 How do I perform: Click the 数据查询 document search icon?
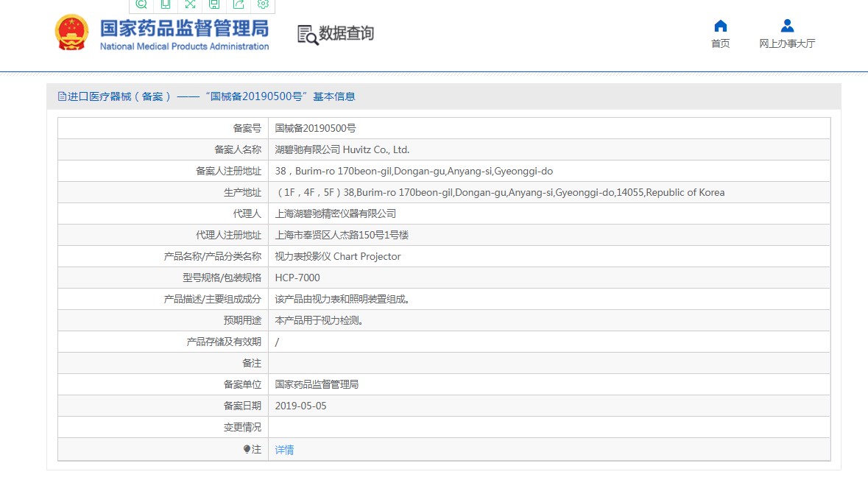[308, 35]
